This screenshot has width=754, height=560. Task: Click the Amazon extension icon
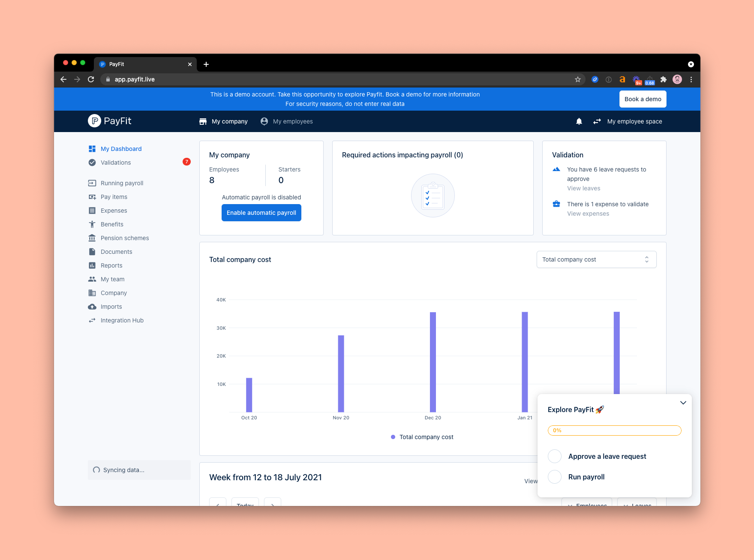coord(622,79)
